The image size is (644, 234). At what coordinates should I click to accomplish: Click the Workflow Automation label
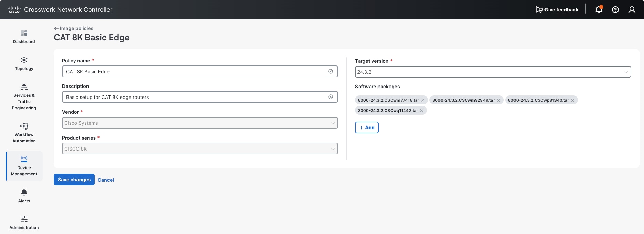(24, 138)
